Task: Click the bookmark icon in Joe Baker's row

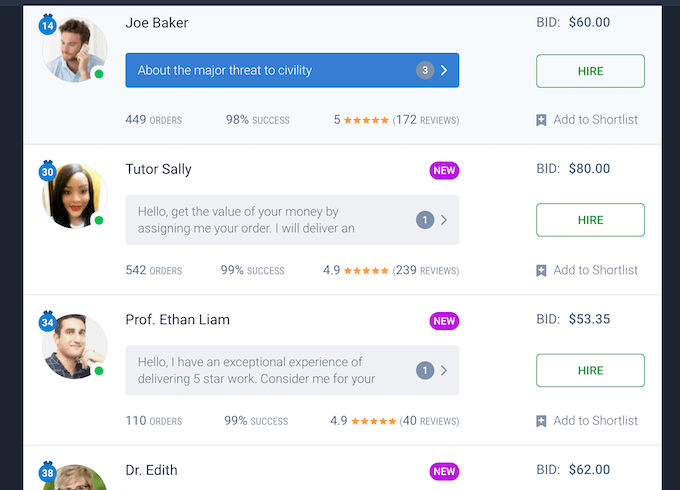Action: click(x=541, y=120)
